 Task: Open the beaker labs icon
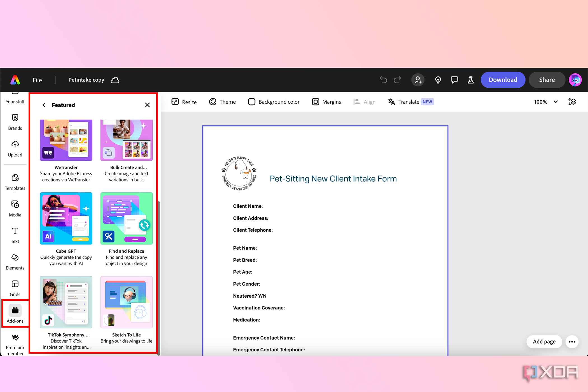(471, 80)
